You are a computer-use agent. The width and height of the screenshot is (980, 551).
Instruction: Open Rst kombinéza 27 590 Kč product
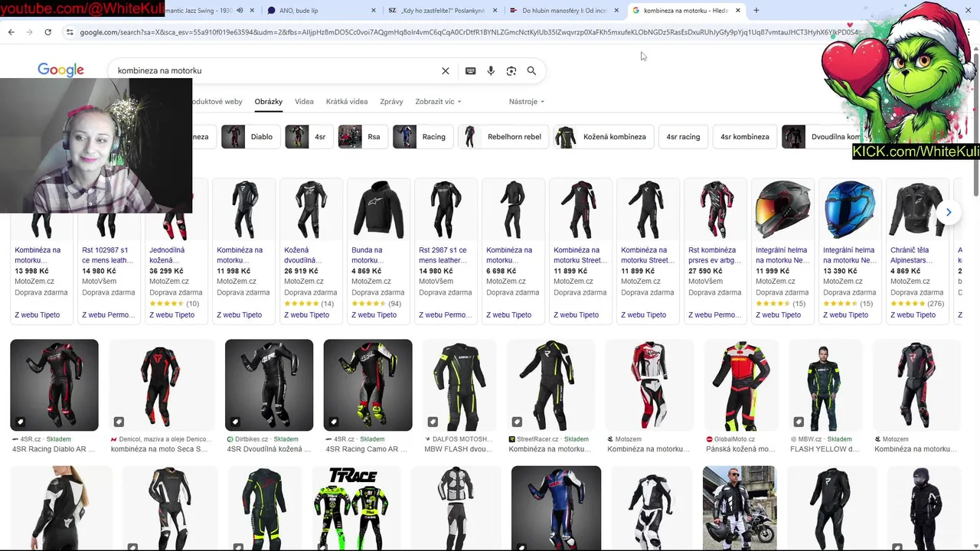pos(717,251)
